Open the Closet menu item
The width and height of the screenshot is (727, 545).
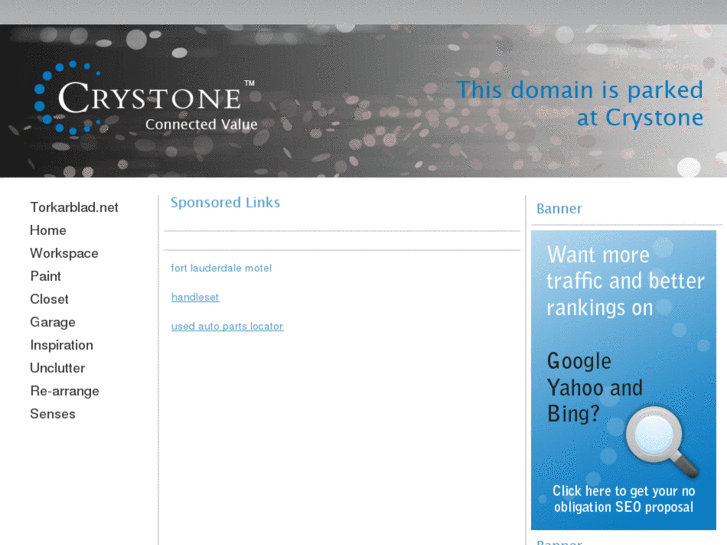[x=49, y=299]
